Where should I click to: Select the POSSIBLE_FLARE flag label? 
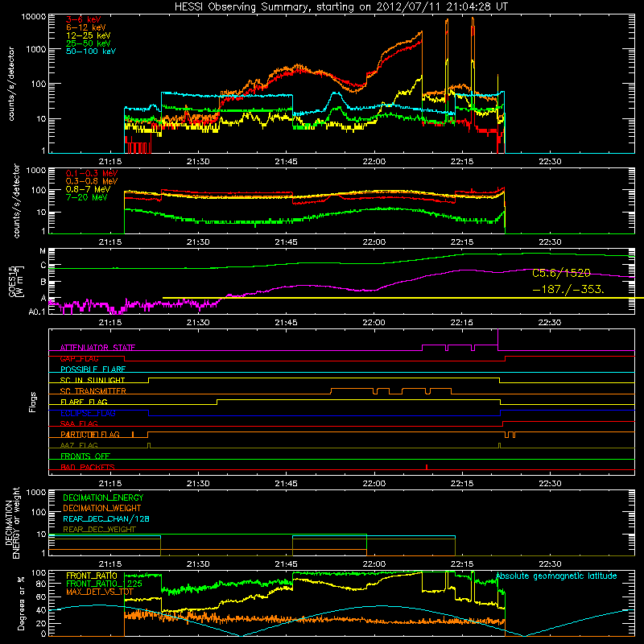[x=93, y=369]
